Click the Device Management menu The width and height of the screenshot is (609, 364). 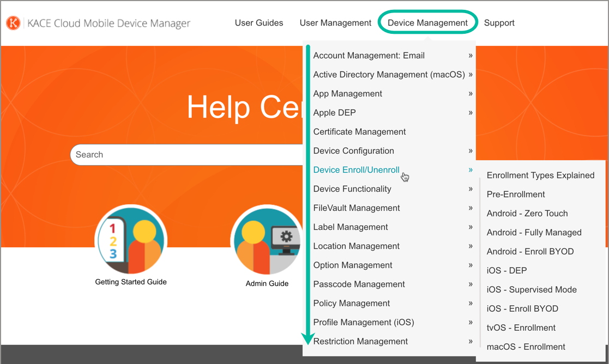click(427, 23)
